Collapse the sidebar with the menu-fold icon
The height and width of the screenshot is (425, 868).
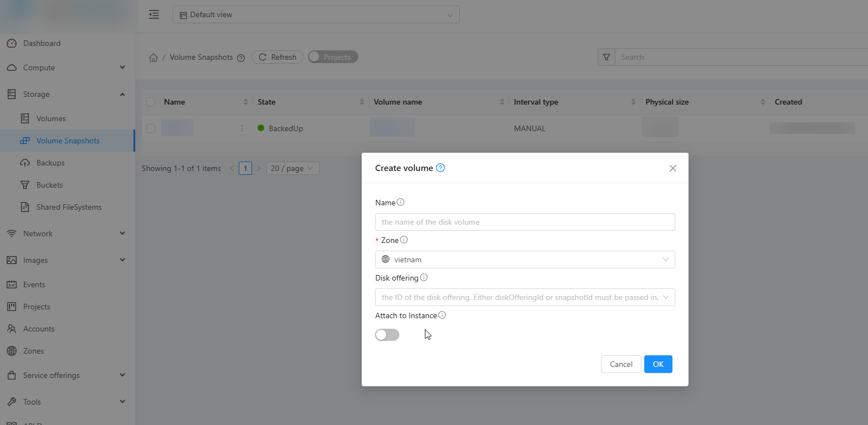click(154, 15)
